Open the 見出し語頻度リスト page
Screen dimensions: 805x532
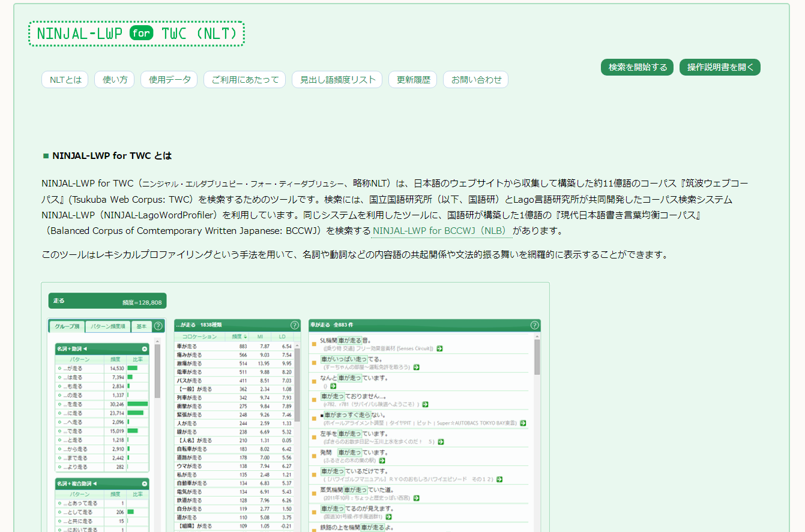coord(337,80)
